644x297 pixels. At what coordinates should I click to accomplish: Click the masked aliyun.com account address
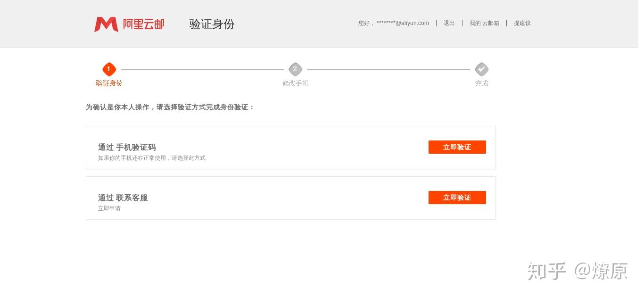click(403, 23)
